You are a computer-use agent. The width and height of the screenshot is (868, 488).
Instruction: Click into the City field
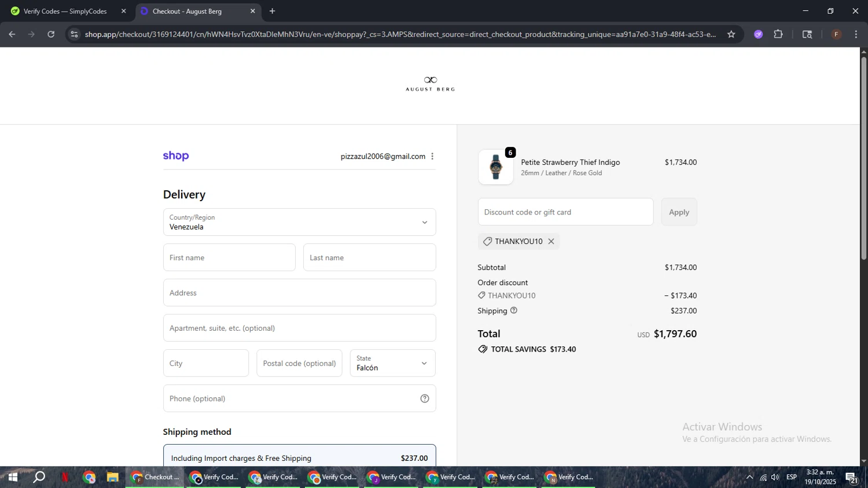point(206,363)
